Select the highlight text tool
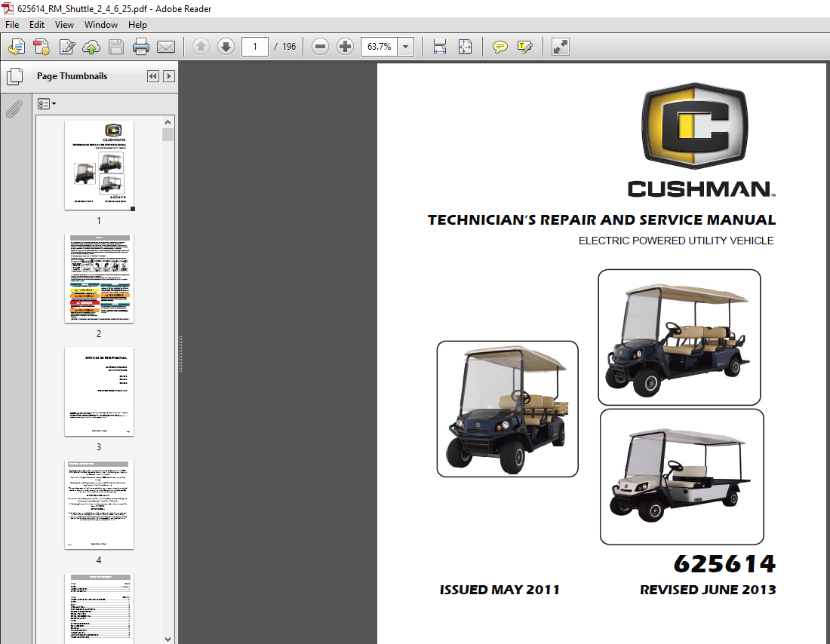 point(524,47)
